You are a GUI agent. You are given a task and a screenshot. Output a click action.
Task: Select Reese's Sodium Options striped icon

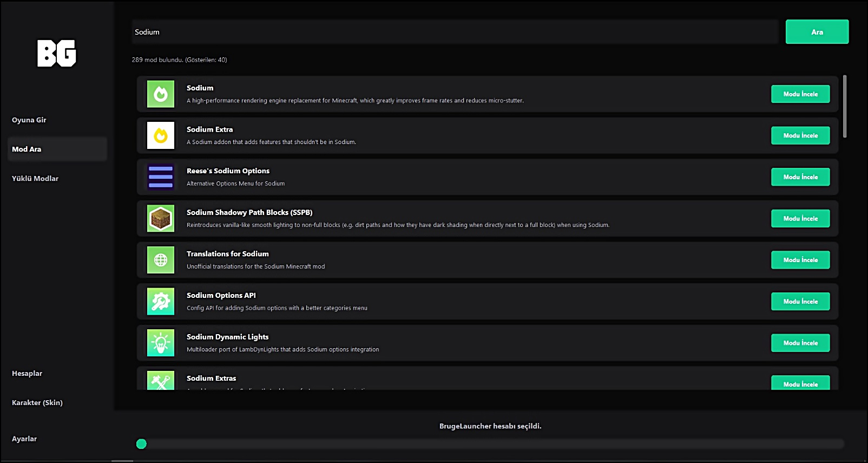(x=161, y=177)
